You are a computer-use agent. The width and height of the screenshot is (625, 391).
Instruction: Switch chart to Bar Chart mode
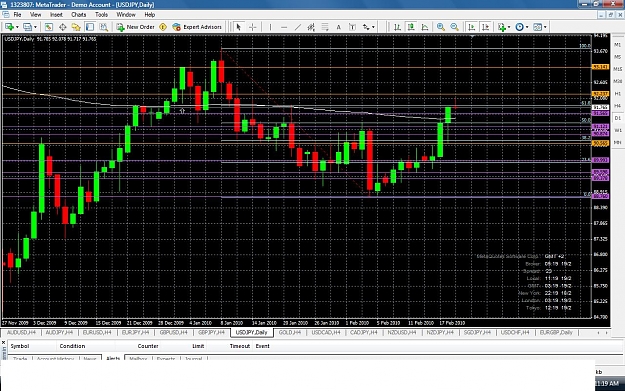[x=397, y=27]
